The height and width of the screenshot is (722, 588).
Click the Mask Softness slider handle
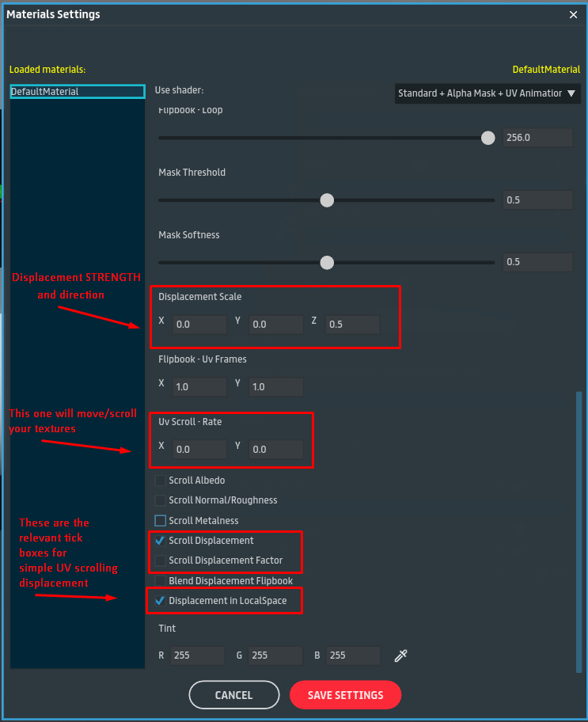pyautogui.click(x=327, y=262)
